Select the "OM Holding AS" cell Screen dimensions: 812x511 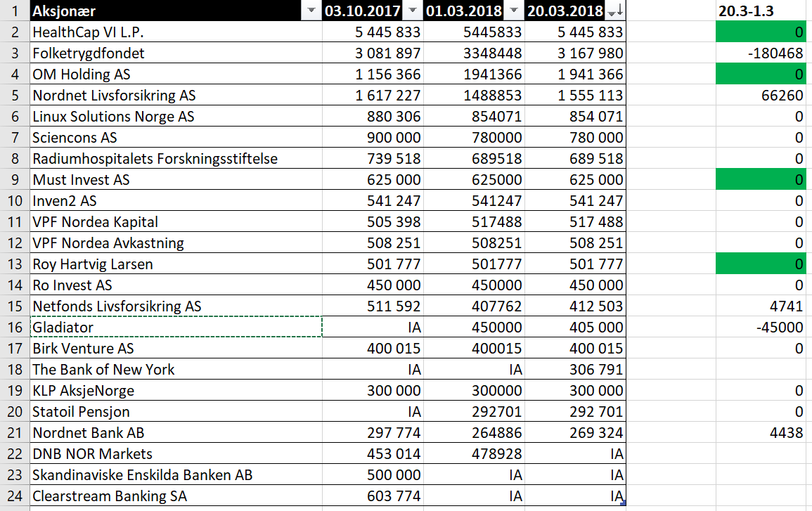coord(176,74)
